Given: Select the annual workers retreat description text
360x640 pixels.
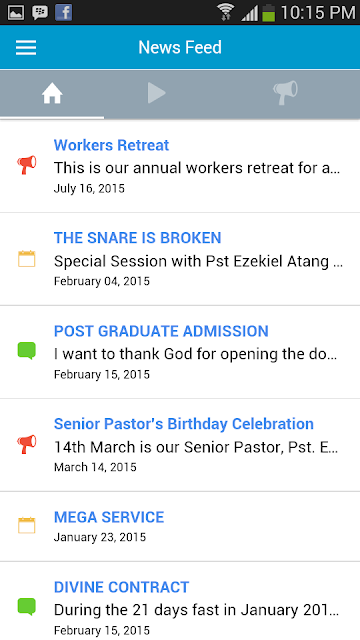Looking at the screenshot, I should click(197, 167).
